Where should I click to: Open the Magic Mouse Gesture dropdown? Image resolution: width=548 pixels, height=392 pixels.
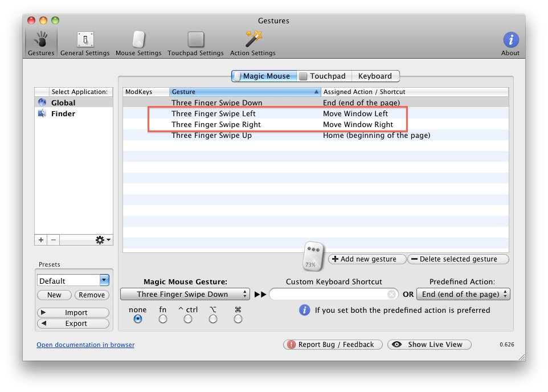click(x=185, y=294)
